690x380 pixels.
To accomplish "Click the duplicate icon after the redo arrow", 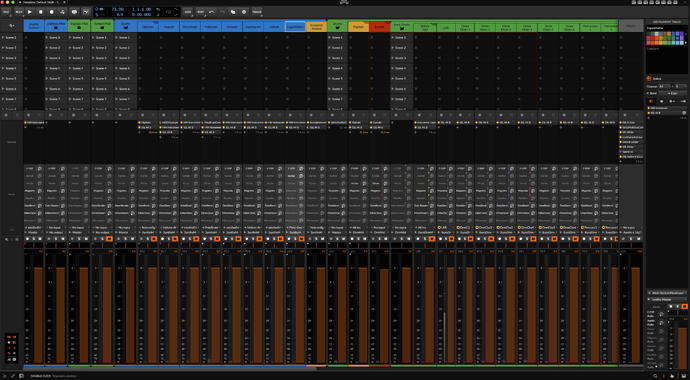I will 233,12.
